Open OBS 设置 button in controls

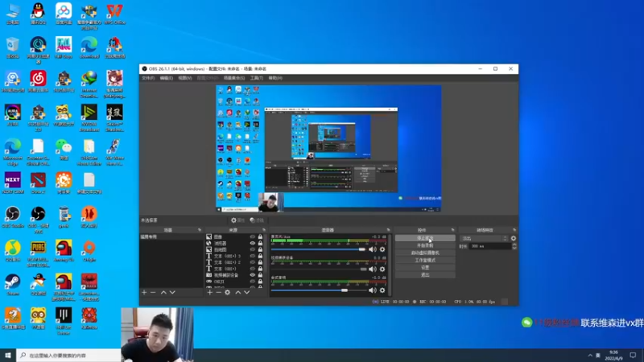[425, 268]
